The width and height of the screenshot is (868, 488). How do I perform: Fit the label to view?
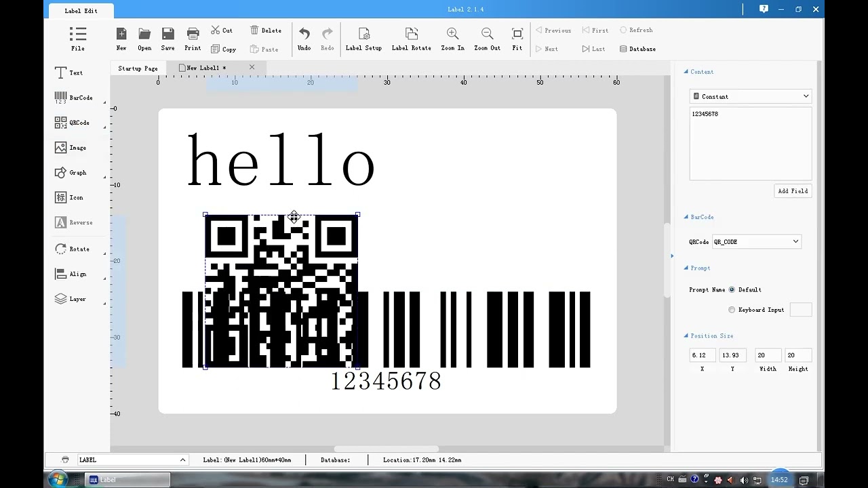pos(517,39)
